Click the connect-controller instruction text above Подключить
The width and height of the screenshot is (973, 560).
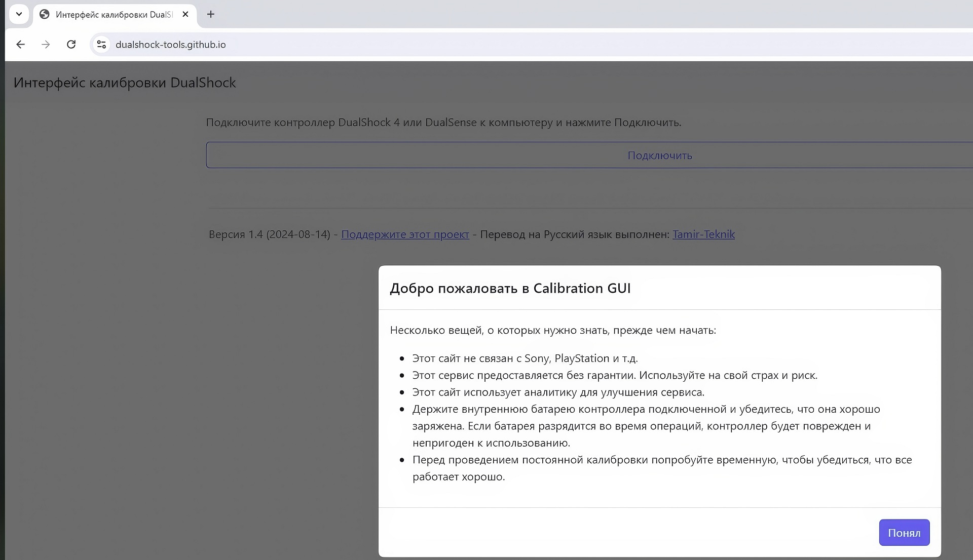point(443,123)
